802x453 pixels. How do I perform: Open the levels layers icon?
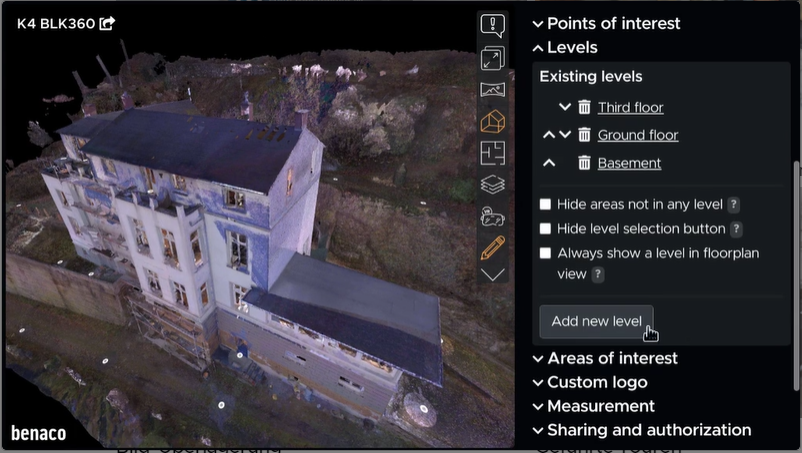click(x=493, y=185)
